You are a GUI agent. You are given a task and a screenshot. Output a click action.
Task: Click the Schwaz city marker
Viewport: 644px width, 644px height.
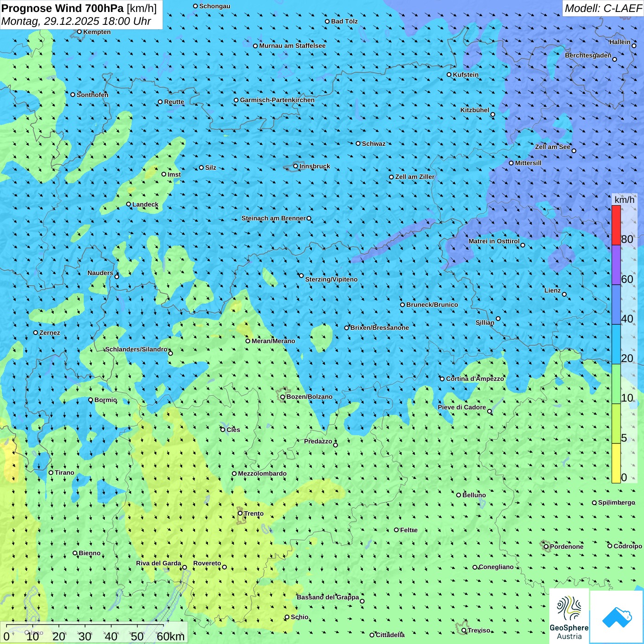358,144
